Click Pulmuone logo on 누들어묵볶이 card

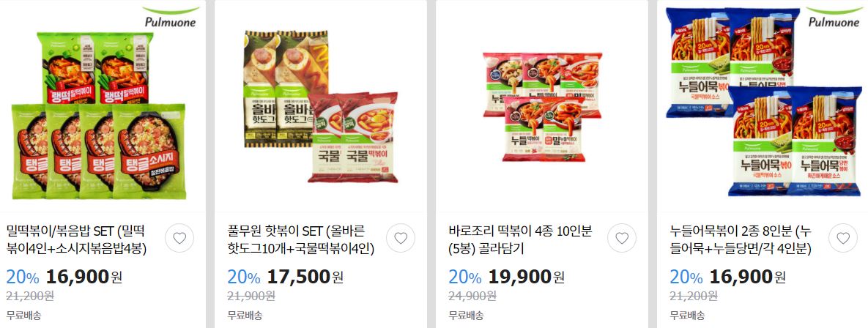pos(834,17)
